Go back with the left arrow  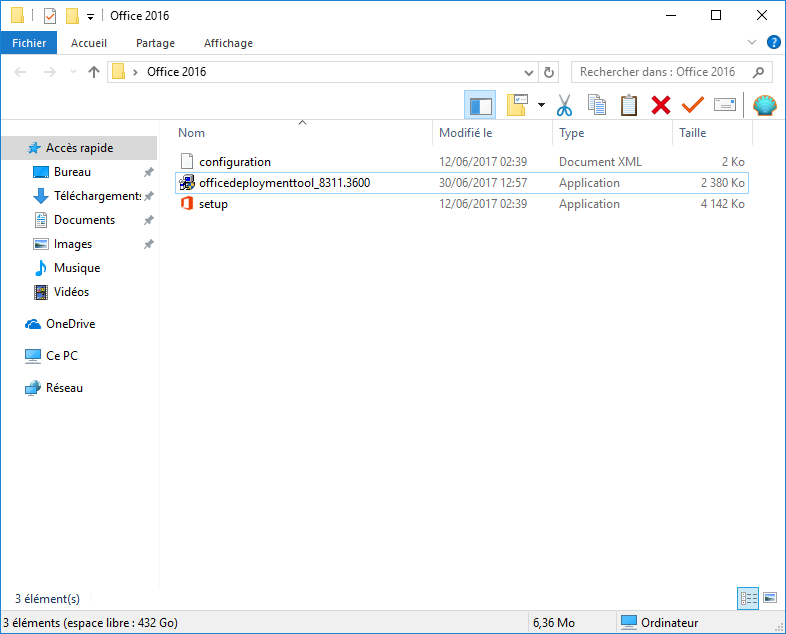coord(20,72)
